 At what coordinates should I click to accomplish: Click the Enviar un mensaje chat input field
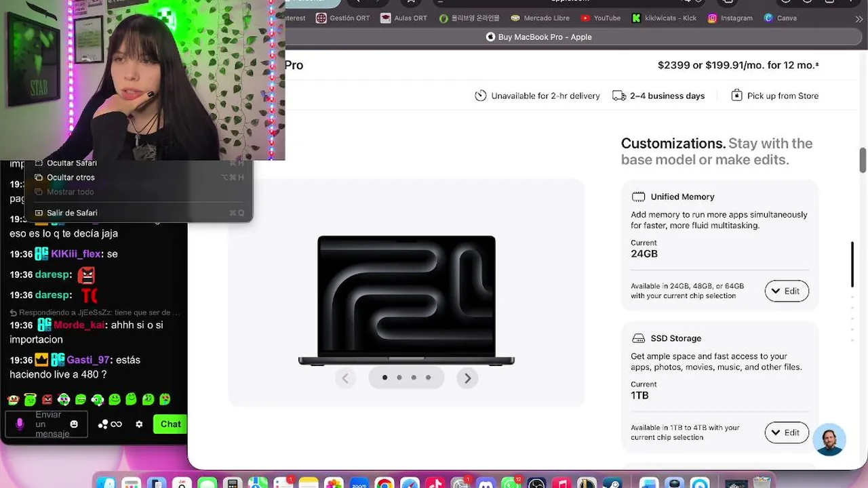46,424
